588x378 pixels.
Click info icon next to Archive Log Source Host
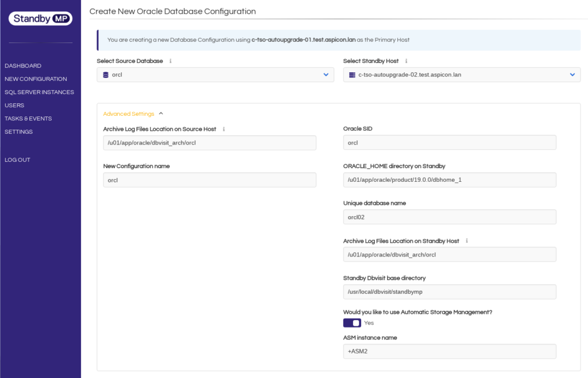pyautogui.click(x=224, y=129)
